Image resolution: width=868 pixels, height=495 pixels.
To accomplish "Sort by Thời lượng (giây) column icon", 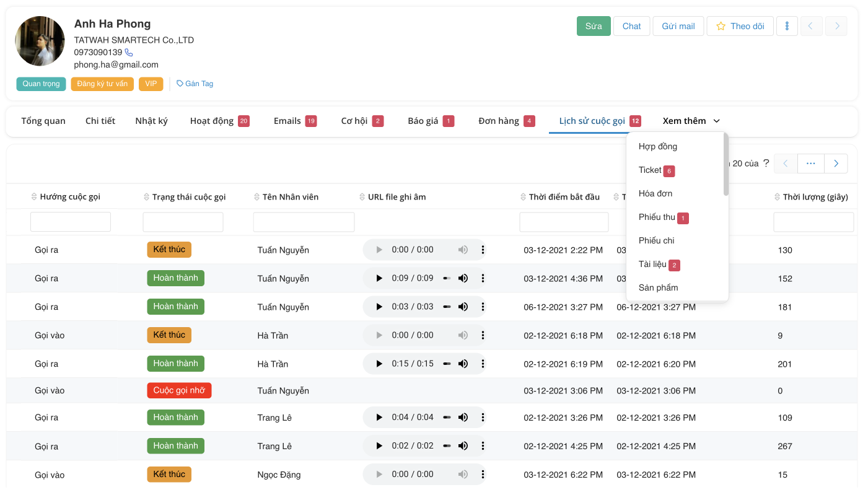I will [778, 197].
